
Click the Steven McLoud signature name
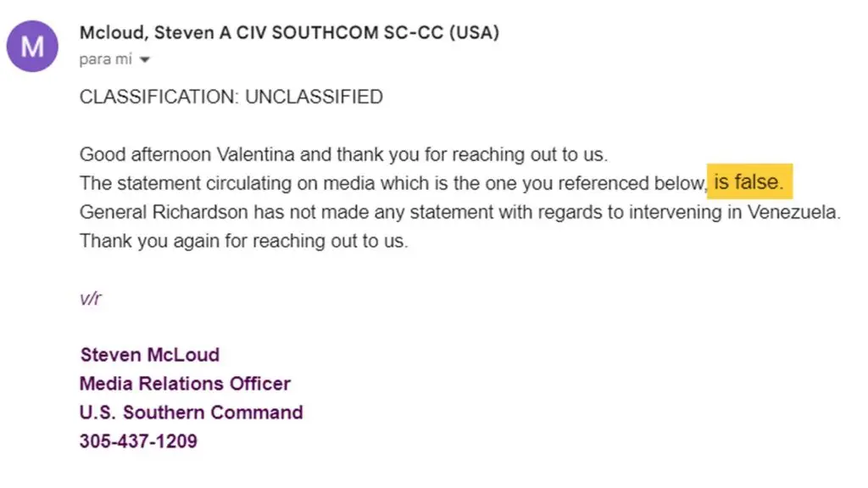click(x=149, y=354)
